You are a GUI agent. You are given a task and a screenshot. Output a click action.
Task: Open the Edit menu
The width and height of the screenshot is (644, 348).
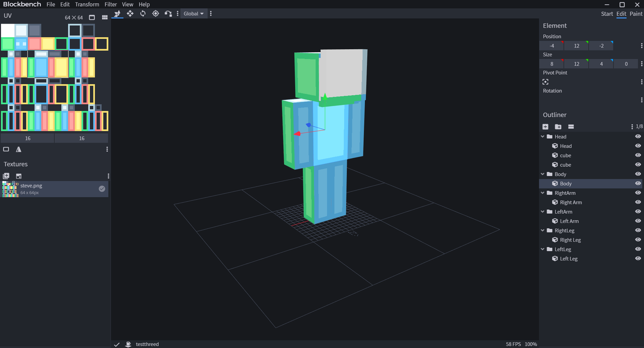[65, 5]
